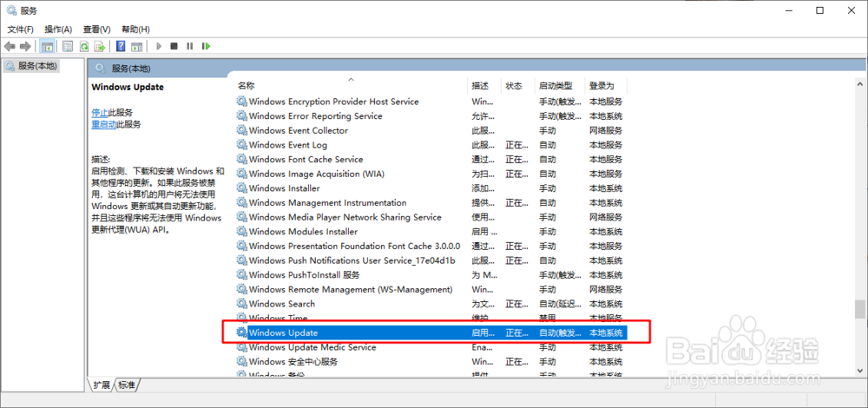The image size is (868, 408).
Task: Click the Start Service play icon
Action: (158, 46)
